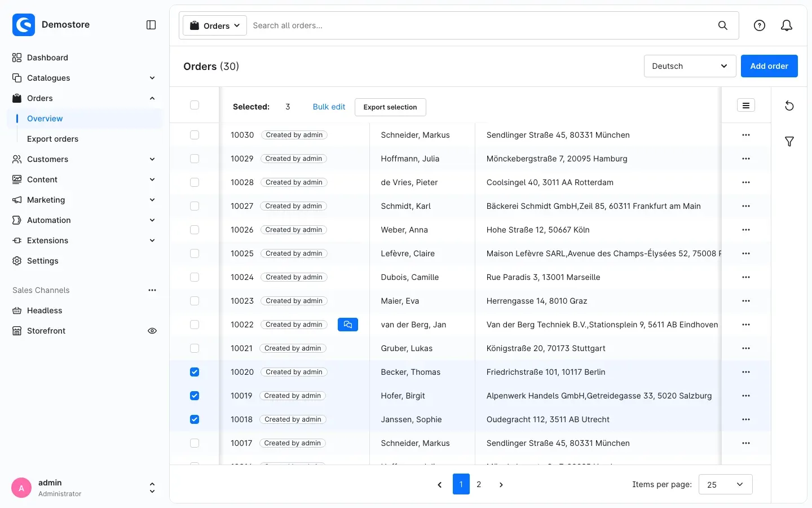Open the filter funnel icon
This screenshot has height=508, width=812.
point(789,142)
